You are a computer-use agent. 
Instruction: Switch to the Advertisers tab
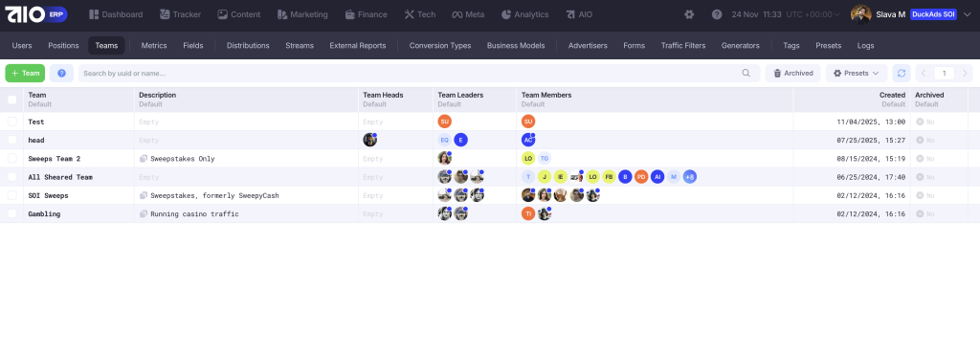point(588,46)
